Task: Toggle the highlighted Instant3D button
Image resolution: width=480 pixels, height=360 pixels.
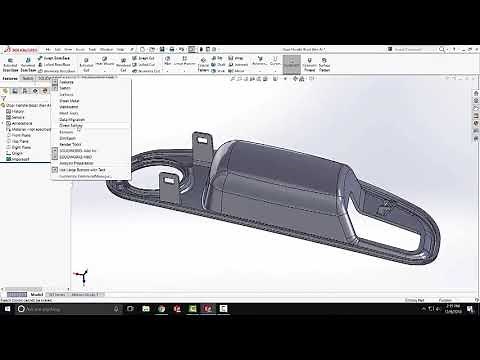Action: 292,65
